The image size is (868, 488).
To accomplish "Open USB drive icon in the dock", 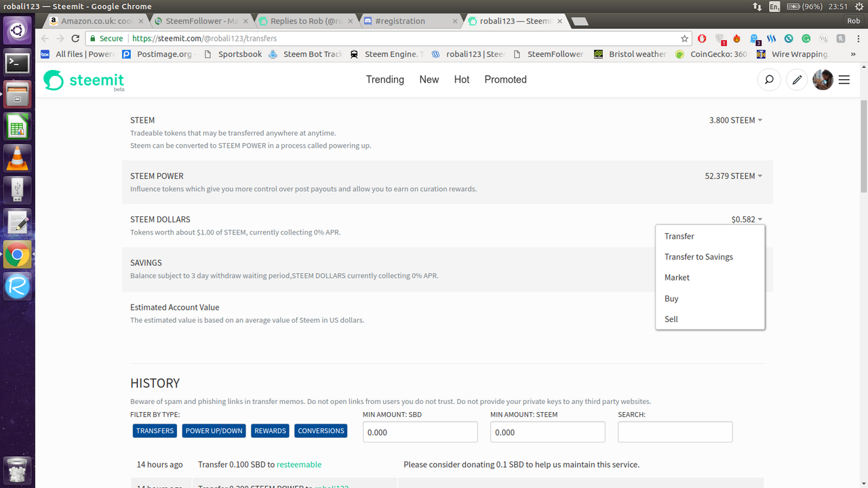I will 18,190.
